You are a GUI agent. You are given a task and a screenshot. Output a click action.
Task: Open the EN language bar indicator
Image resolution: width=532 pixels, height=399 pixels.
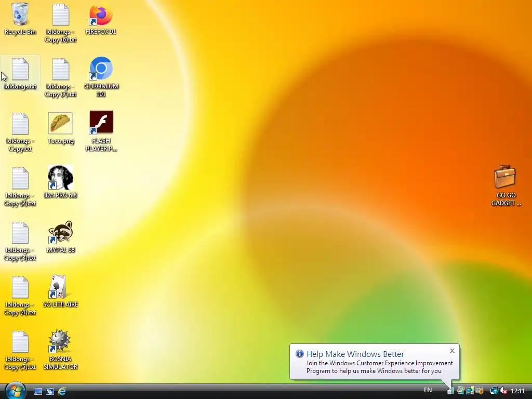[428, 390]
